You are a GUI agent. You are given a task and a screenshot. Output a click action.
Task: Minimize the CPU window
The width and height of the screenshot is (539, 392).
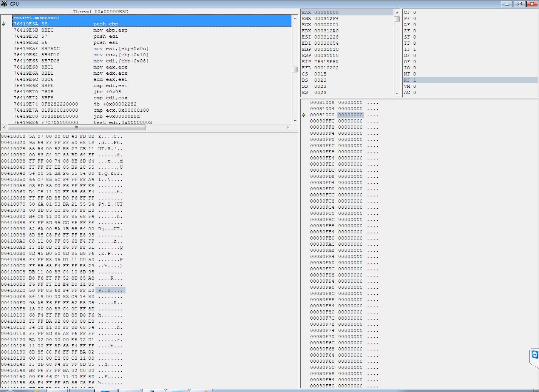[507, 4]
